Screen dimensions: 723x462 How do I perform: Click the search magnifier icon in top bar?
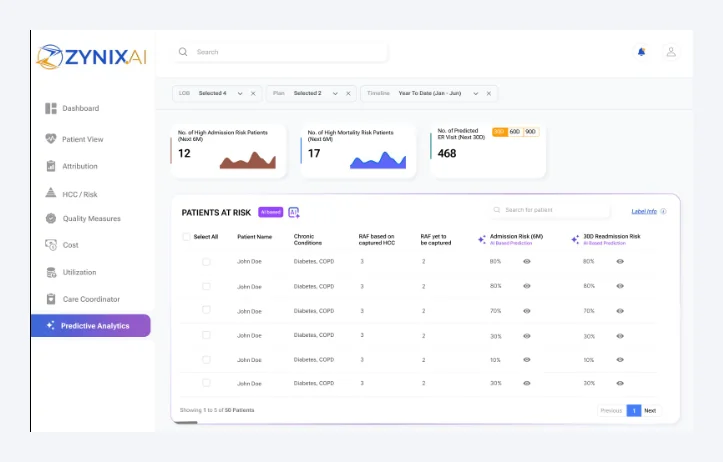tap(183, 52)
